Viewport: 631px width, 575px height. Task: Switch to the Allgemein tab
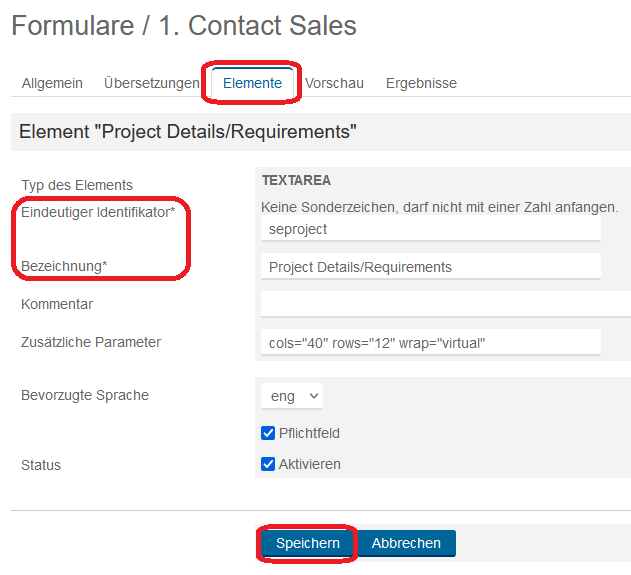(52, 83)
